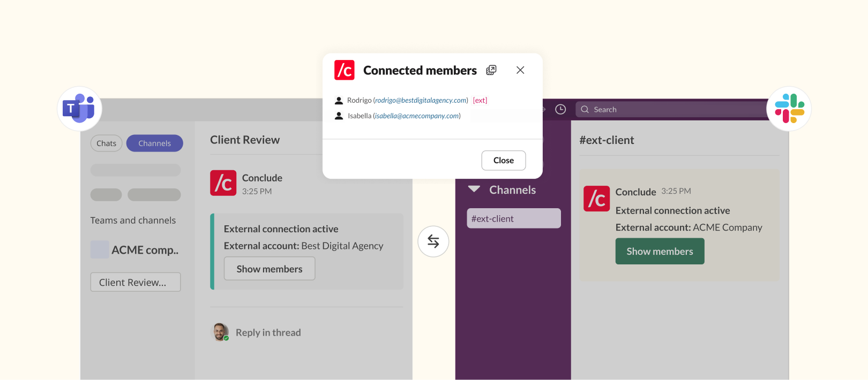This screenshot has width=868, height=380.
Task: Click the bidirectional sync arrows icon
Action: (433, 241)
